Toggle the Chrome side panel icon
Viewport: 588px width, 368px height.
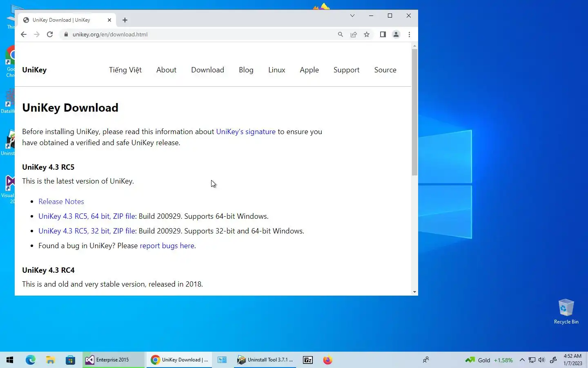383,34
